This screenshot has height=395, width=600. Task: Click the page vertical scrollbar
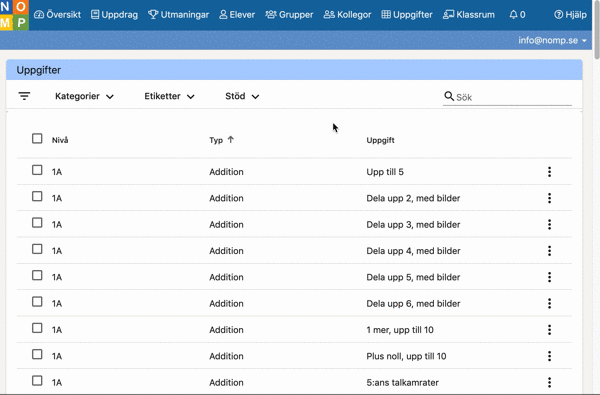click(x=596, y=29)
